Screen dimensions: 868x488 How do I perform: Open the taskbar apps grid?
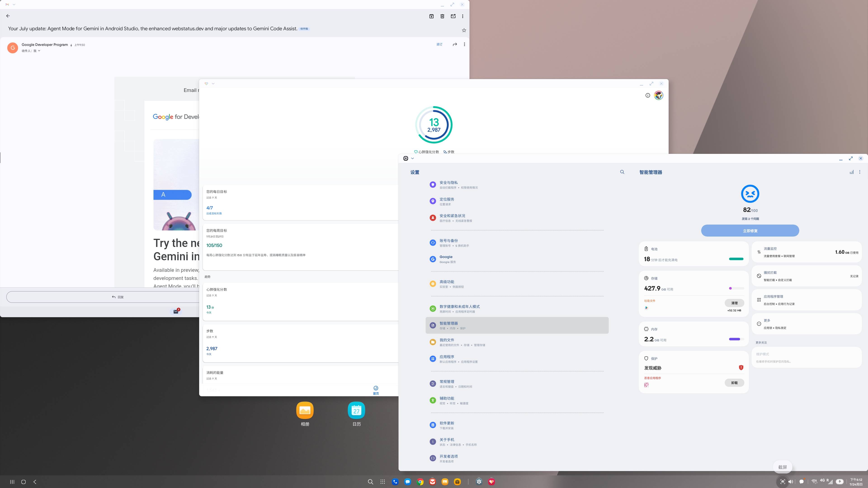382,482
